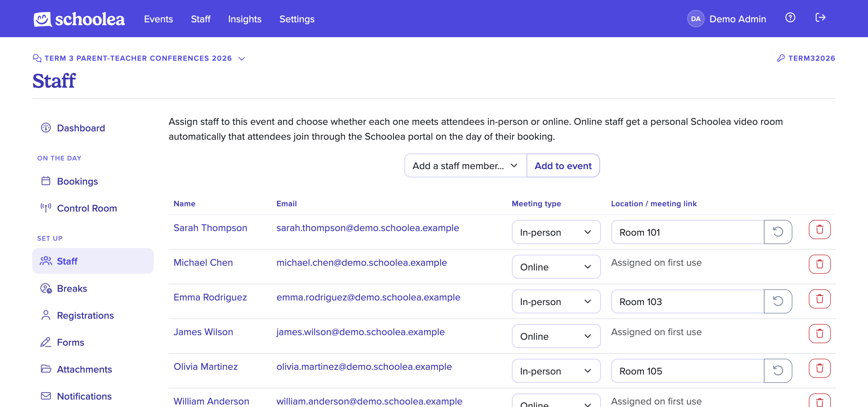
Task: Remove Michael Chen using the trash icon
Action: 819,264
